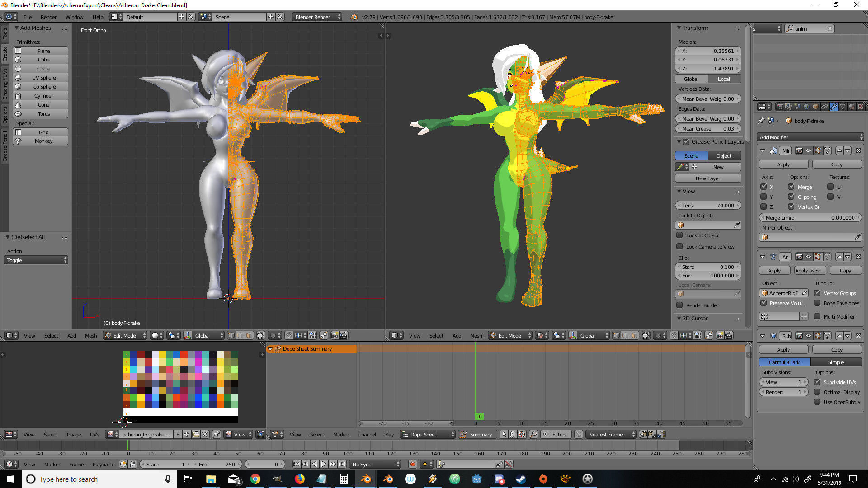The height and width of the screenshot is (488, 868).
Task: Open the Add Modifier dropdown
Action: 810,137
